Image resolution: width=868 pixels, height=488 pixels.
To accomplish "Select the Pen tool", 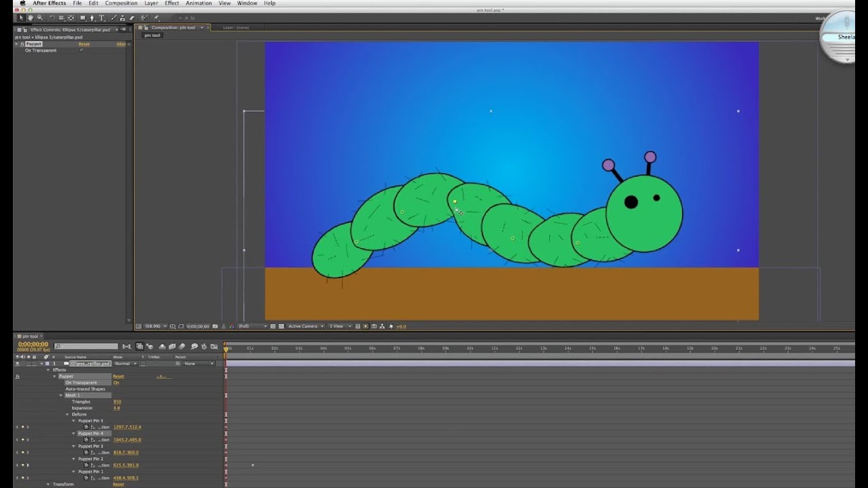I will (x=92, y=18).
